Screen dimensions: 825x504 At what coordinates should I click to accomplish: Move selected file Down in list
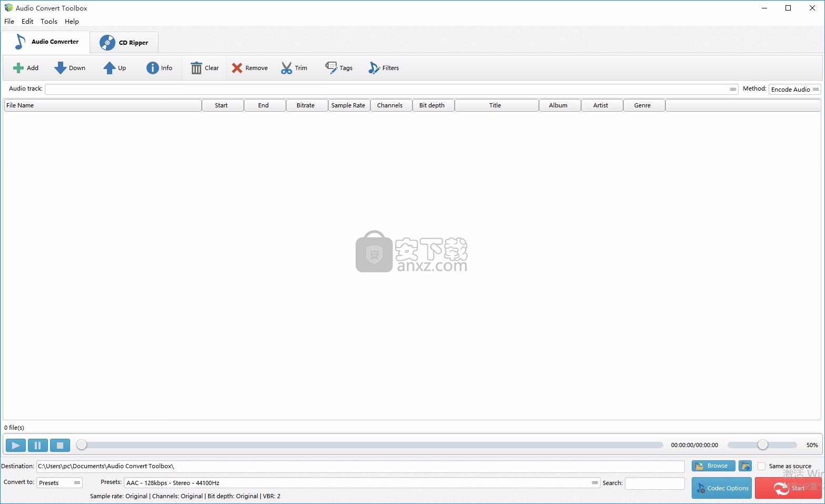(x=70, y=68)
